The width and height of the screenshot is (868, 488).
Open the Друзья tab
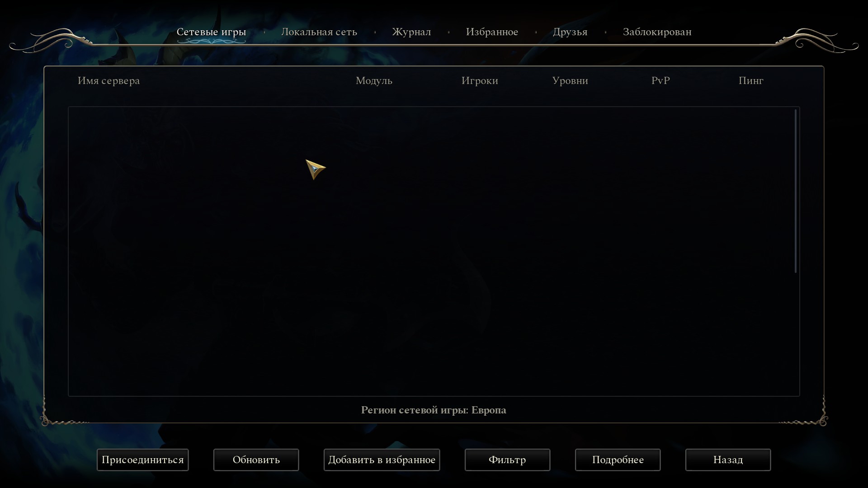570,32
